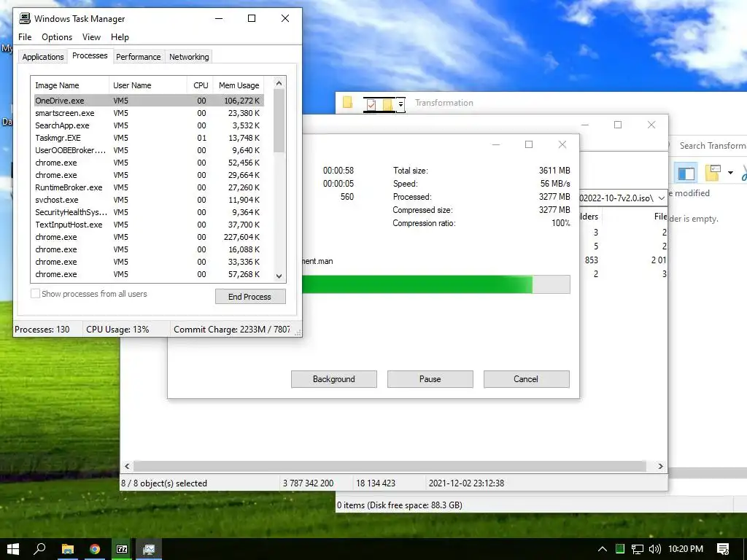The width and height of the screenshot is (747, 560).
Task: Select svchost.exe process row
Action: click(x=149, y=200)
